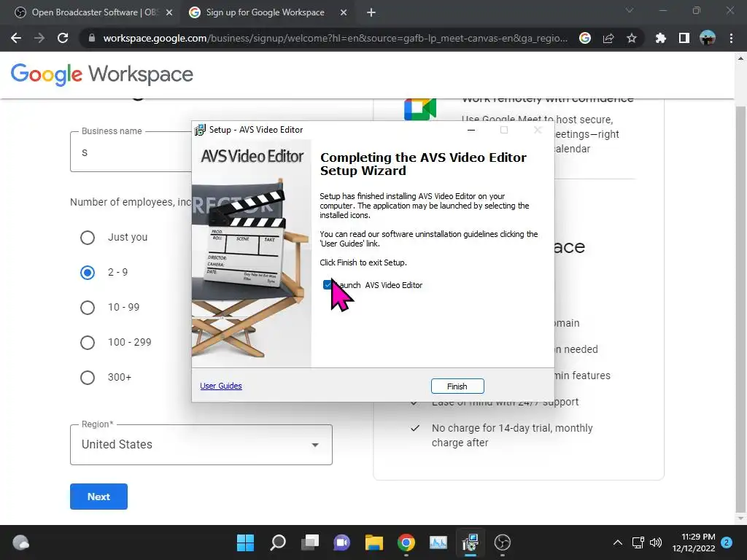Click the Completing the AVS Video Editor heading

pyautogui.click(x=423, y=164)
